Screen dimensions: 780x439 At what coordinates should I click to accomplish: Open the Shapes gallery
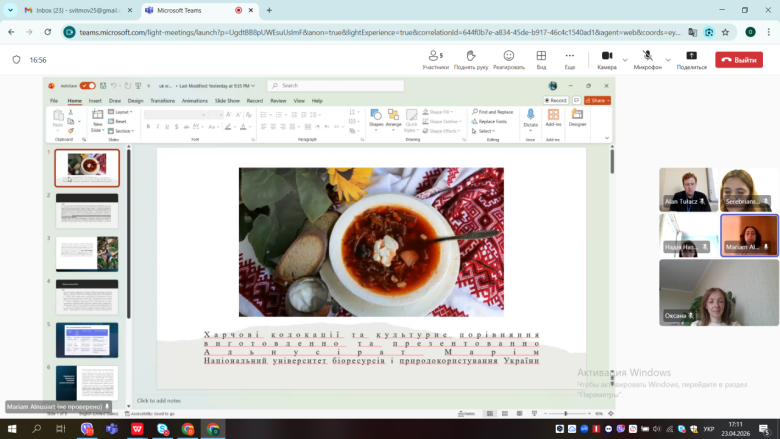pos(376,120)
